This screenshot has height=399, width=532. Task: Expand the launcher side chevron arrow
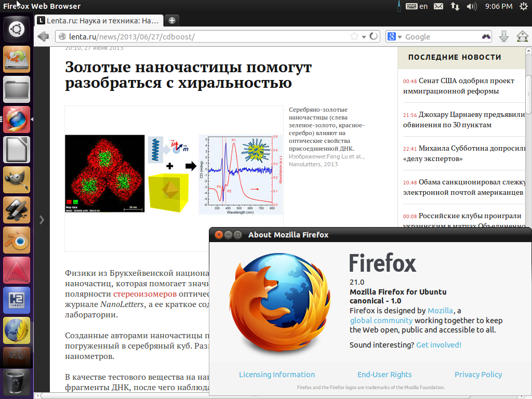point(42,220)
